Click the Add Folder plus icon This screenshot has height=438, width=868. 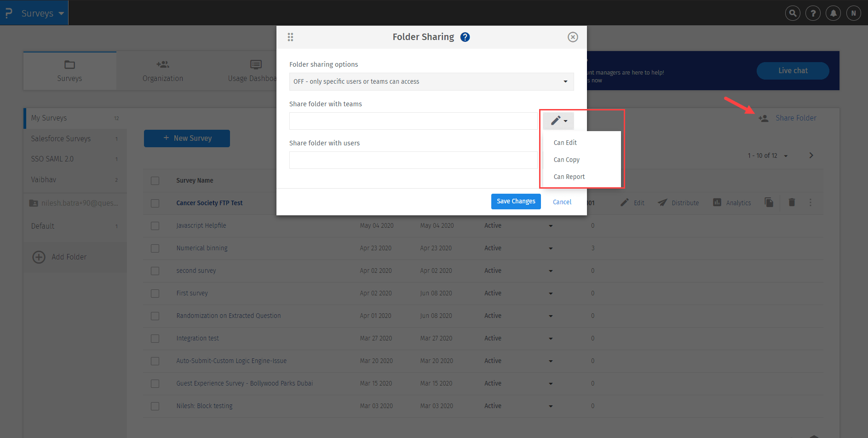click(x=39, y=257)
